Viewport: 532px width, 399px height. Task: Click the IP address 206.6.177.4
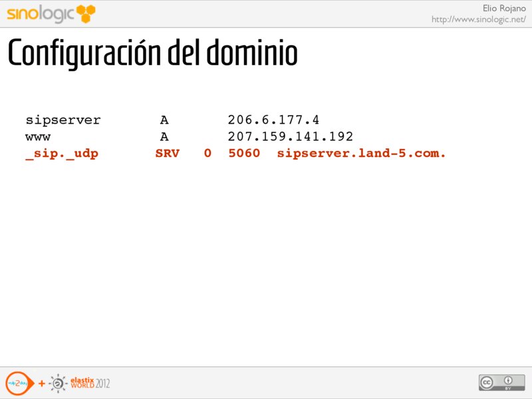coord(273,120)
